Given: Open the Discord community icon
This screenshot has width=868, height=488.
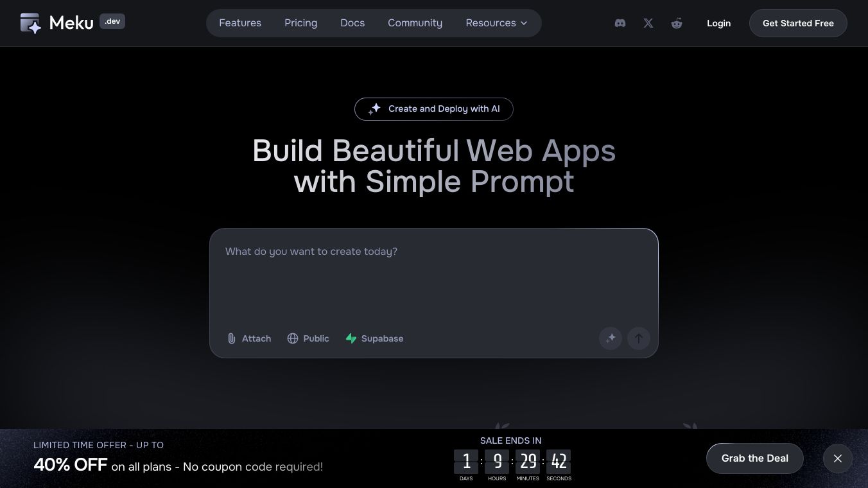Looking at the screenshot, I should (620, 23).
